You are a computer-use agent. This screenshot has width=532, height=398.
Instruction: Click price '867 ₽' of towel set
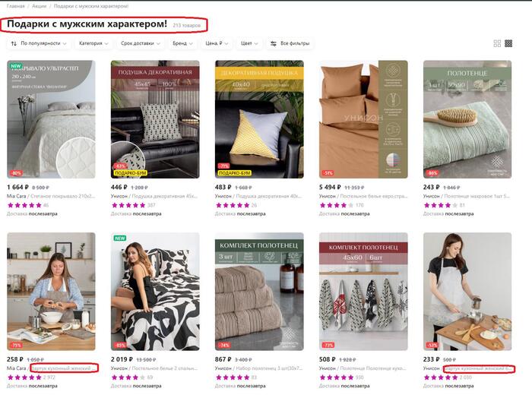tap(223, 359)
